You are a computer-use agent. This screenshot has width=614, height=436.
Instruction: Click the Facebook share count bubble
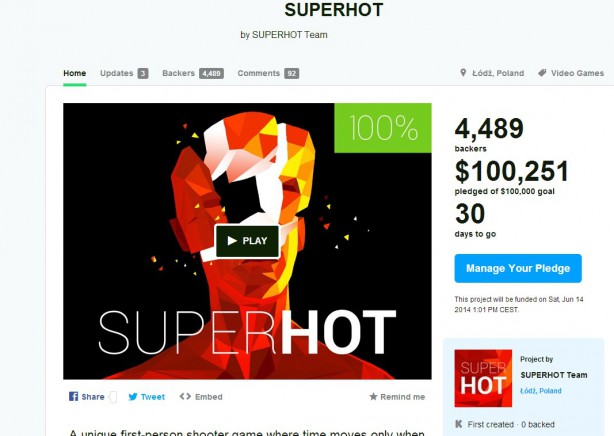113,397
